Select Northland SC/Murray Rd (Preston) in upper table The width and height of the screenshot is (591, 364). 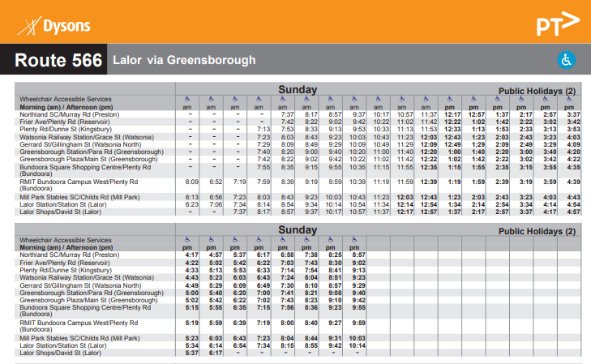[70, 114]
